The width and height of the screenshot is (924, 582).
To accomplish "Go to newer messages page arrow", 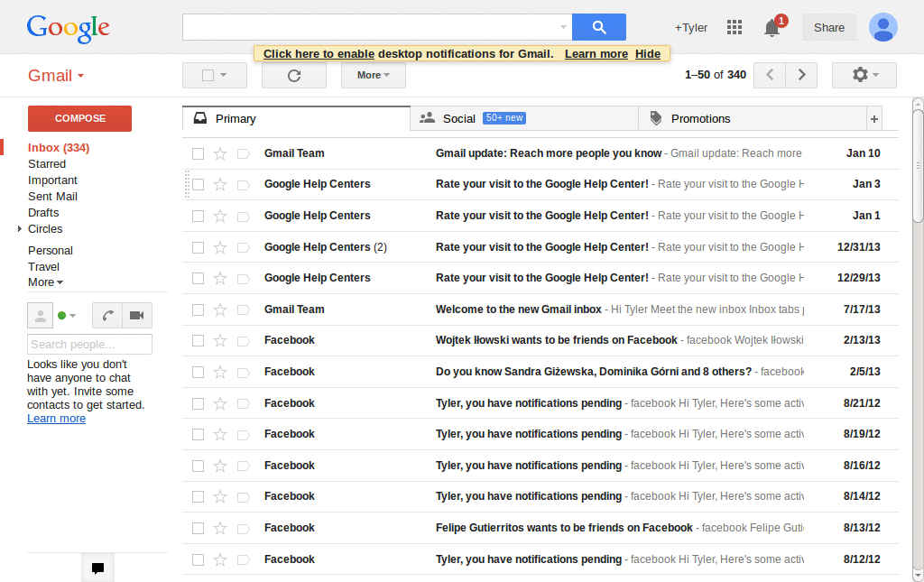I will (770, 75).
